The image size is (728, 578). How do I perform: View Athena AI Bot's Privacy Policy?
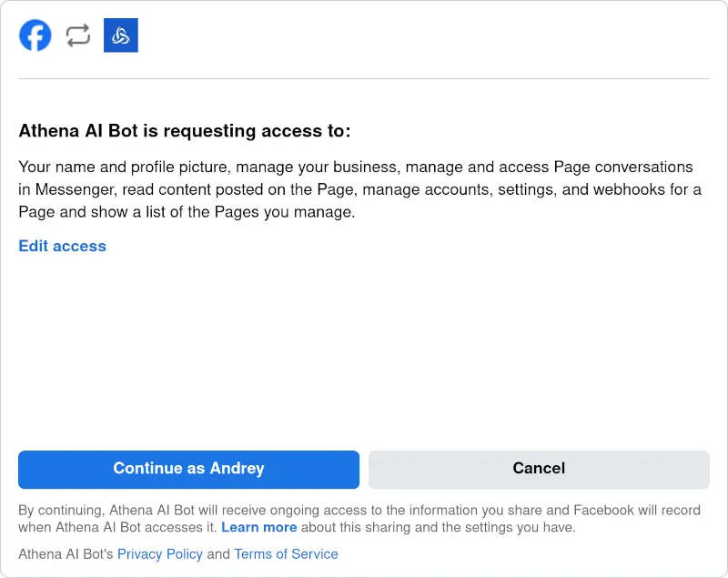[x=159, y=553]
